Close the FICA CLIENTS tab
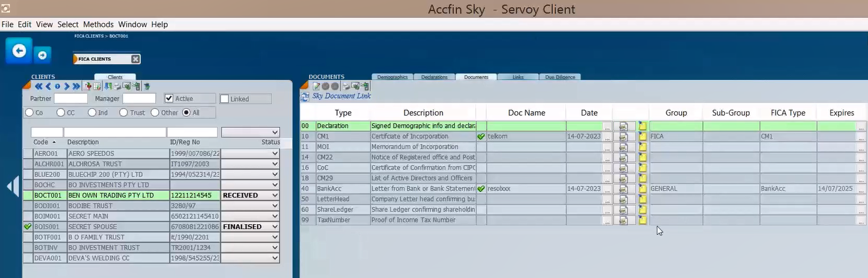This screenshot has width=868, height=278. point(135,59)
